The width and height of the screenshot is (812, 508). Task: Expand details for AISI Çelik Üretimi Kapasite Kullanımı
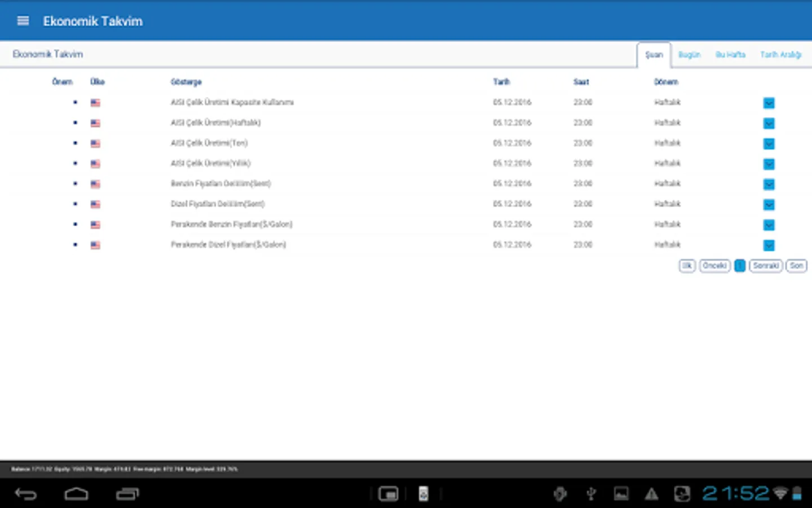pos(769,103)
